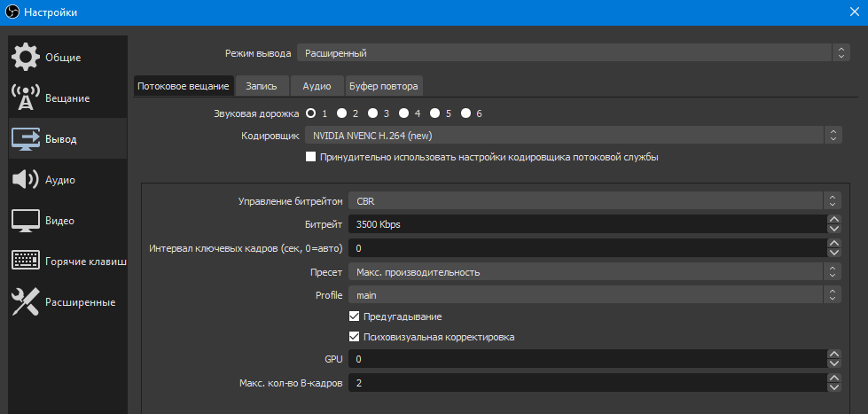The width and height of the screenshot is (868, 414).
Task: Expand the Пресет dropdown list
Action: [595, 272]
